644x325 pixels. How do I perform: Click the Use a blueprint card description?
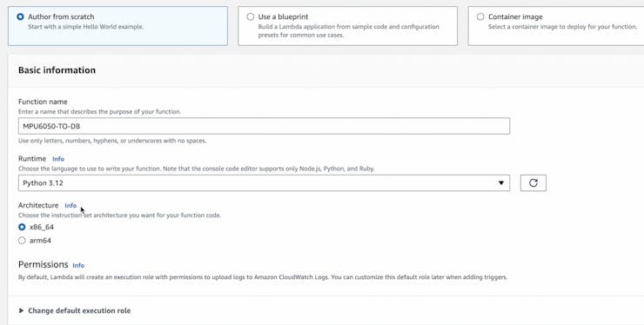pyautogui.click(x=348, y=30)
